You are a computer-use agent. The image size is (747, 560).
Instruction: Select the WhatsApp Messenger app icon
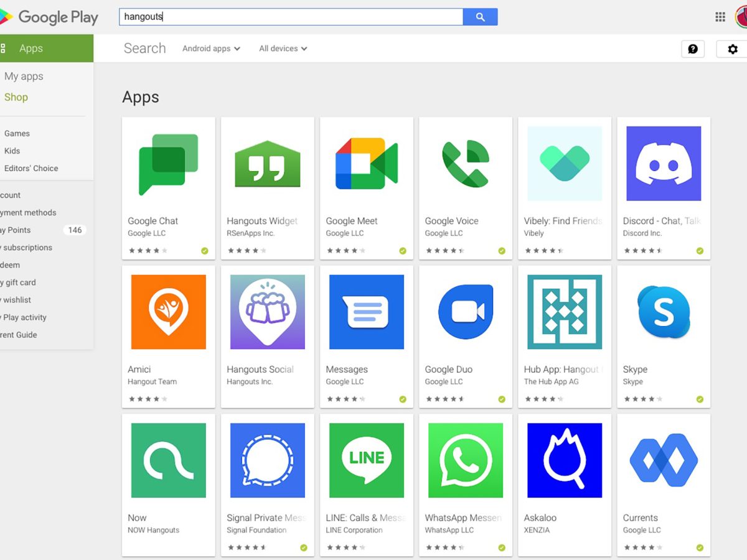pyautogui.click(x=465, y=460)
